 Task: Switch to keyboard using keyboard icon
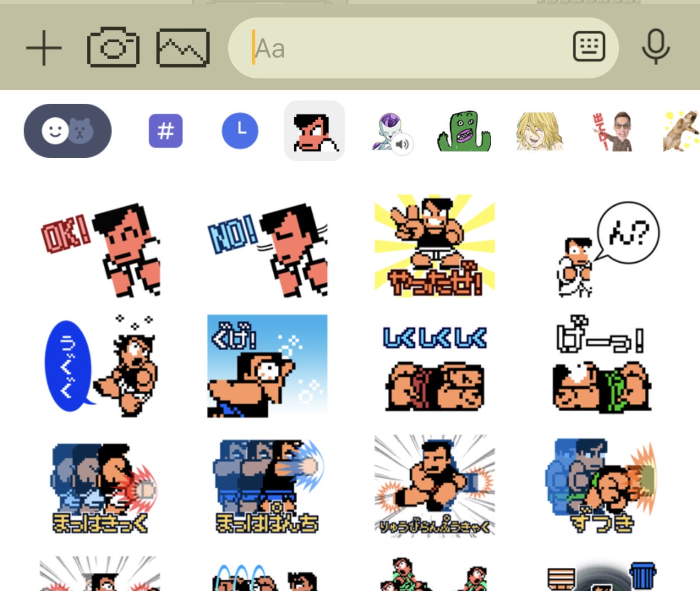coord(589,47)
